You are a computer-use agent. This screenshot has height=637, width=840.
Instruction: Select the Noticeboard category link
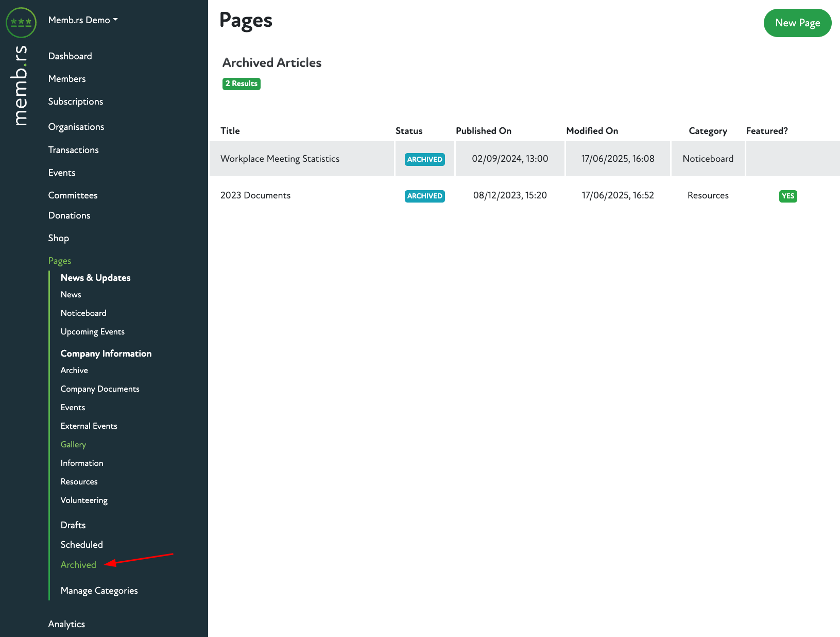83,313
